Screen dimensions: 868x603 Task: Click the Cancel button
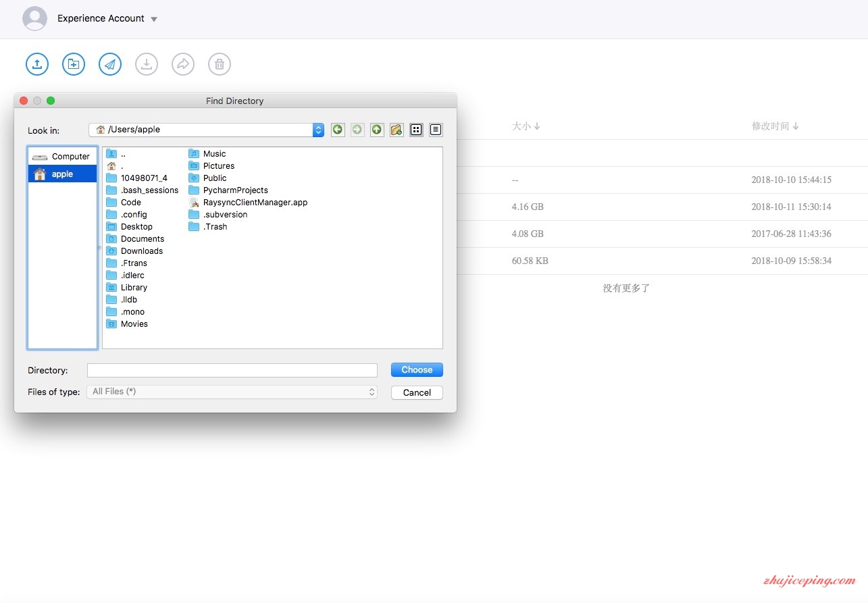[x=417, y=392]
